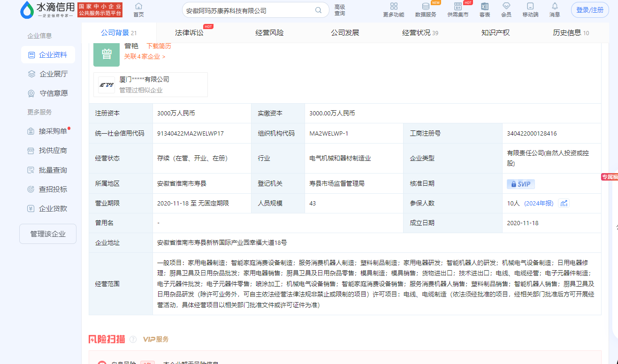The width and height of the screenshot is (618, 364).
Task: Click 厦门*****有限公司 company name
Action: pyautogui.click(x=144, y=80)
